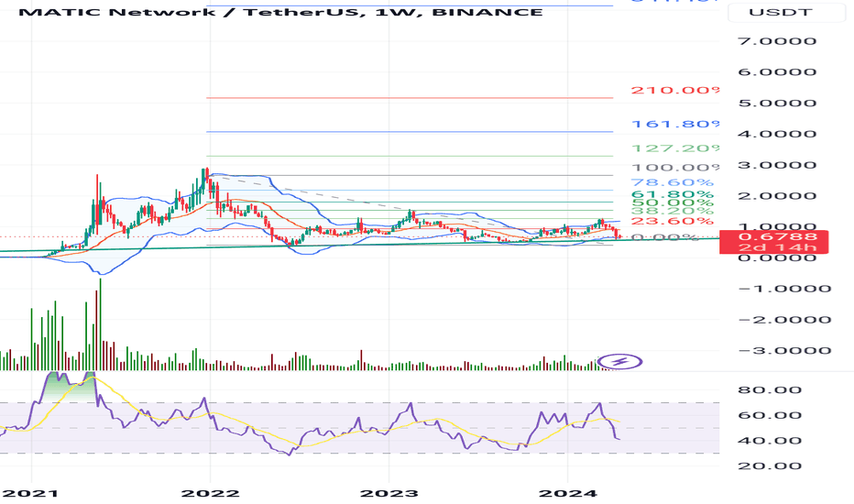Click the 60.00 RSI axis label
This screenshot has height=504, width=854.
[770, 415]
